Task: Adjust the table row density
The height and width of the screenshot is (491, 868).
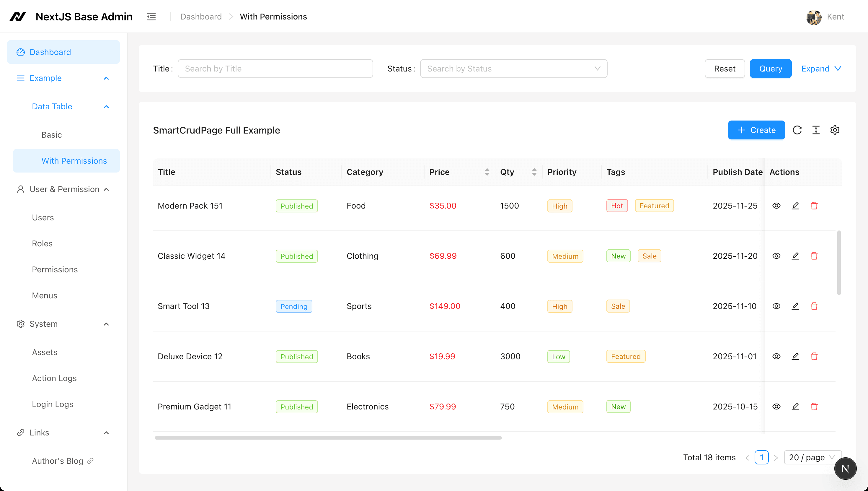Action: click(x=816, y=130)
